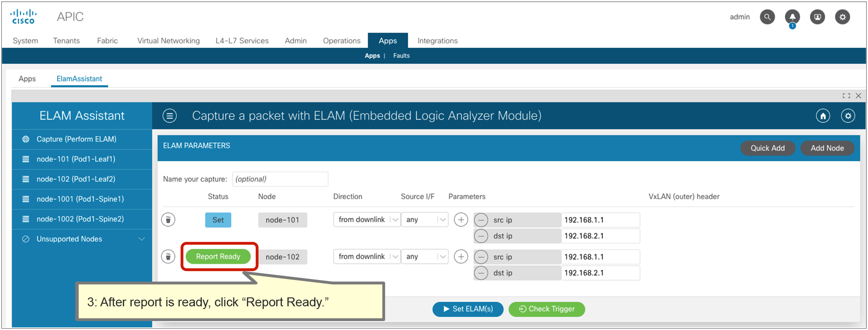The width and height of the screenshot is (868, 330).
Task: Click the Quick Add button
Action: 767,148
